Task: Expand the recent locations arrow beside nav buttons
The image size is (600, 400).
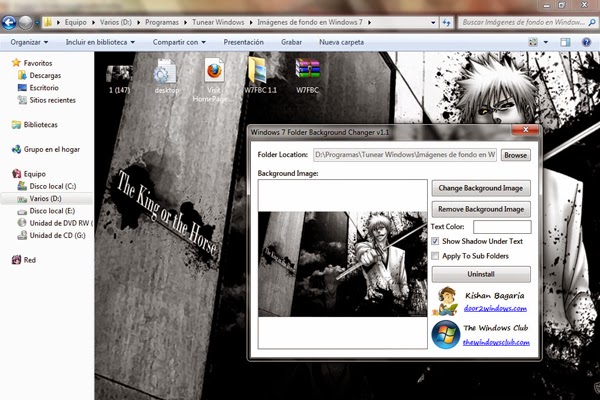Action: click(37, 23)
